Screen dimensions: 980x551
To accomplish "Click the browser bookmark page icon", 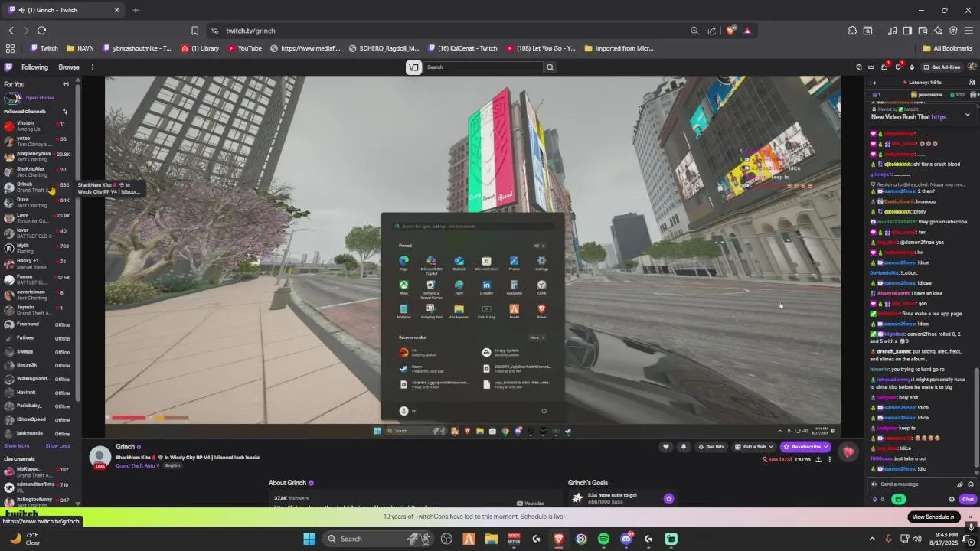I will [194, 31].
